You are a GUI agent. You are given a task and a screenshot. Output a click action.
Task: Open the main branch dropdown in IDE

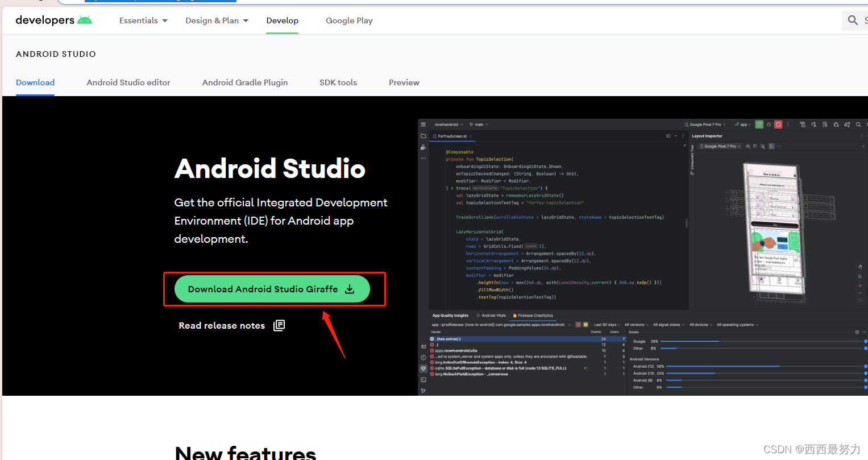[x=479, y=125]
